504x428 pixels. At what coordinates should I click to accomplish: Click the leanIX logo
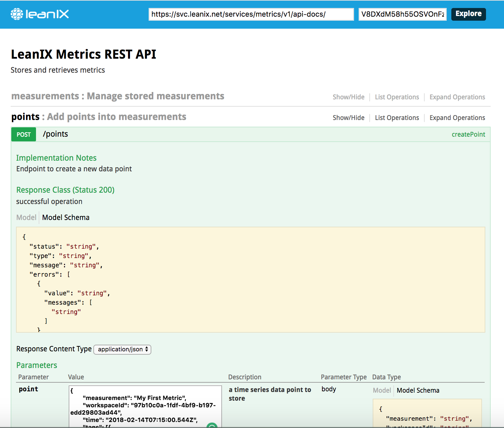(40, 14)
